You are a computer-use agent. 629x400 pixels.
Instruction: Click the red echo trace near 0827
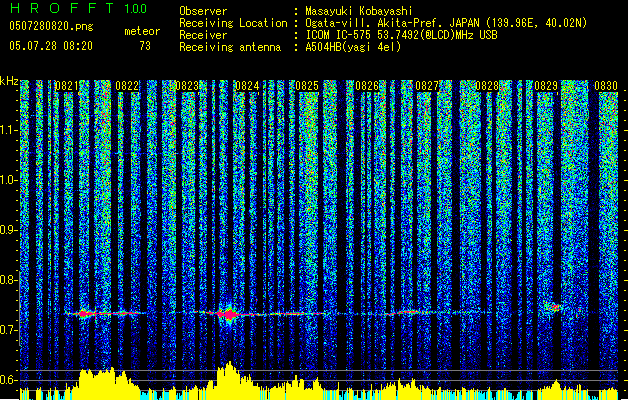click(408, 312)
